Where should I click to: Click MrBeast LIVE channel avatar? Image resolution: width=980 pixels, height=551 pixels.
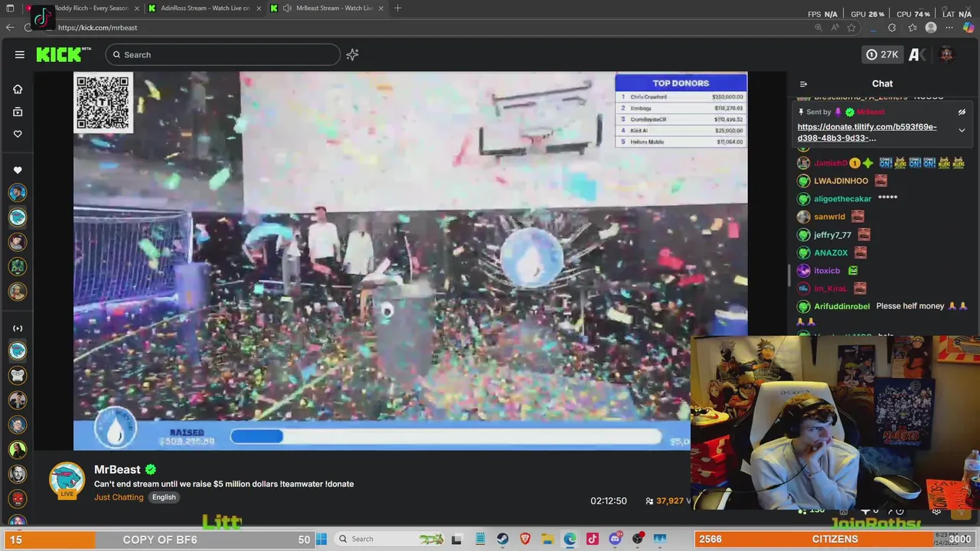pyautogui.click(x=67, y=481)
